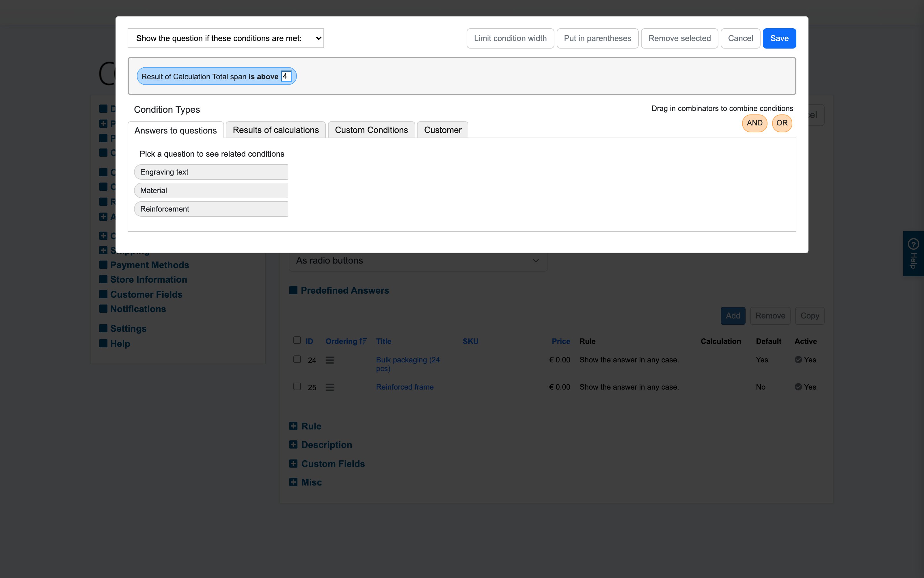Click the AND combinator chip
The width and height of the screenshot is (924, 578).
(755, 123)
